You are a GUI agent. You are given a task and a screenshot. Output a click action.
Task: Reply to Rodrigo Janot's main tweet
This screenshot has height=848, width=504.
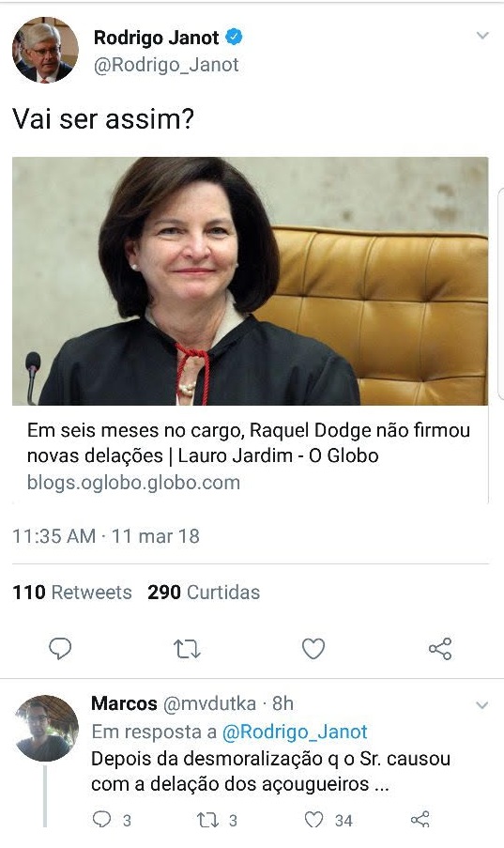60,648
